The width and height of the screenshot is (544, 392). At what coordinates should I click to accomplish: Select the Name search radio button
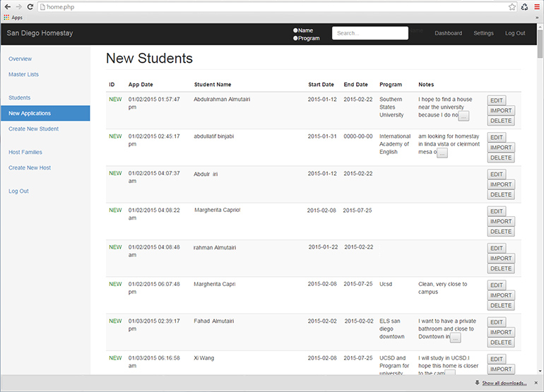point(295,30)
